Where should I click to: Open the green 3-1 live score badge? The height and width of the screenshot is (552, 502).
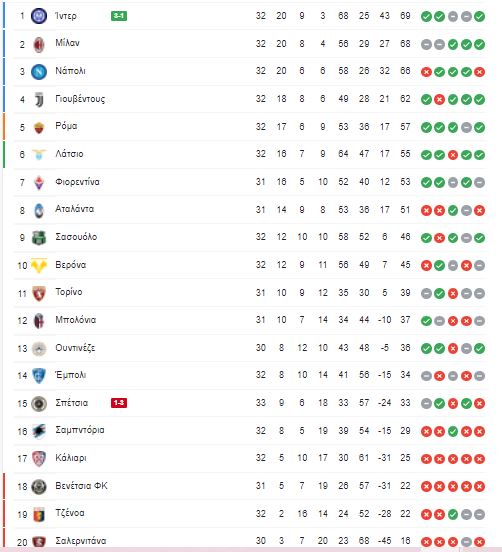point(119,16)
